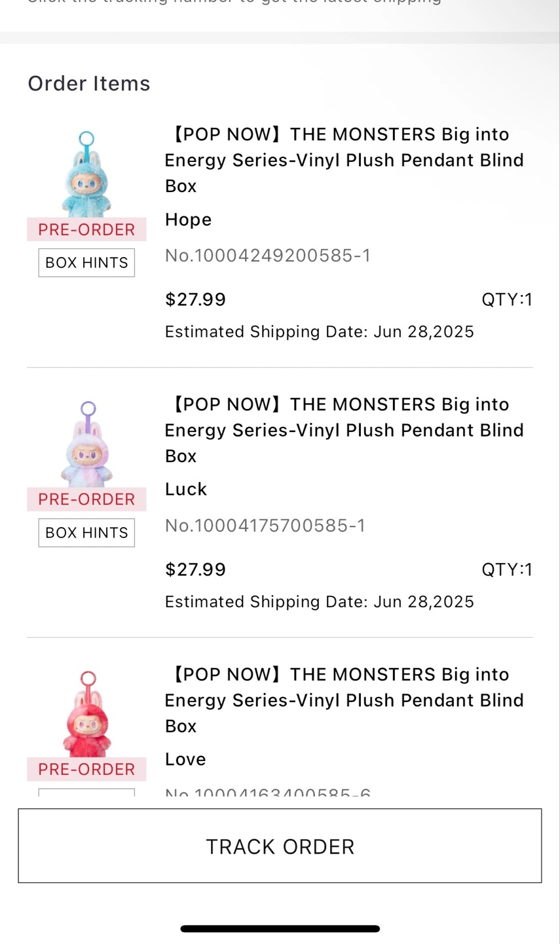Tap the Luck item's estimated shipping date
Screen dimensions: 560x944
(x=319, y=602)
